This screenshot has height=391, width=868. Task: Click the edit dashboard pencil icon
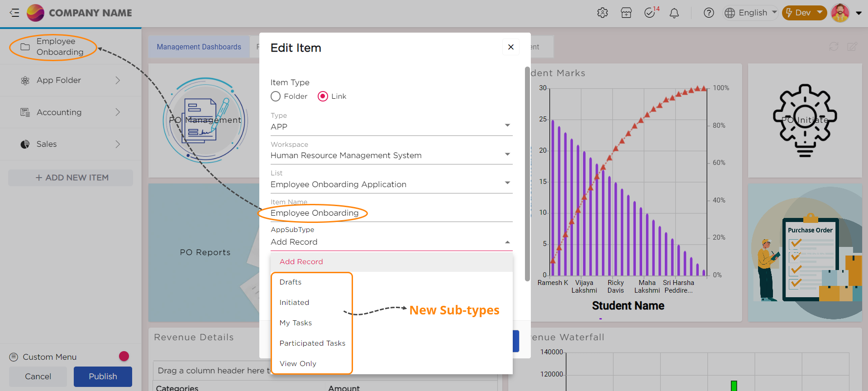[852, 47]
